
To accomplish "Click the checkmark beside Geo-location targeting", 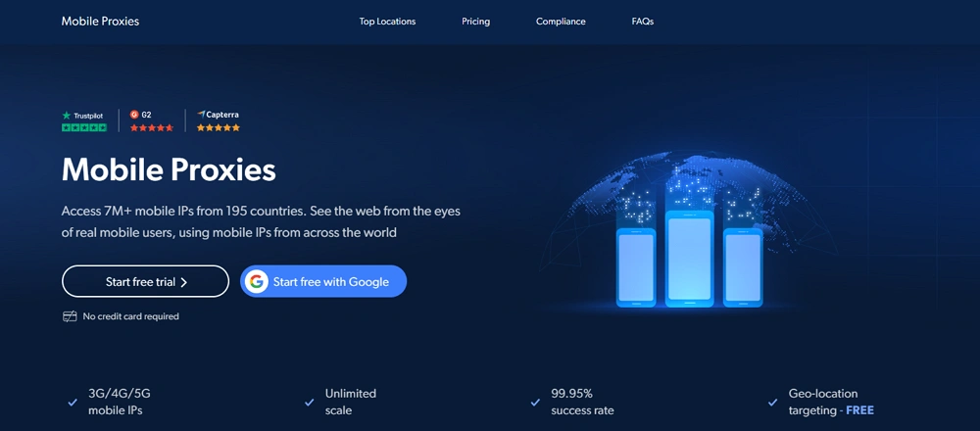I will point(773,403).
